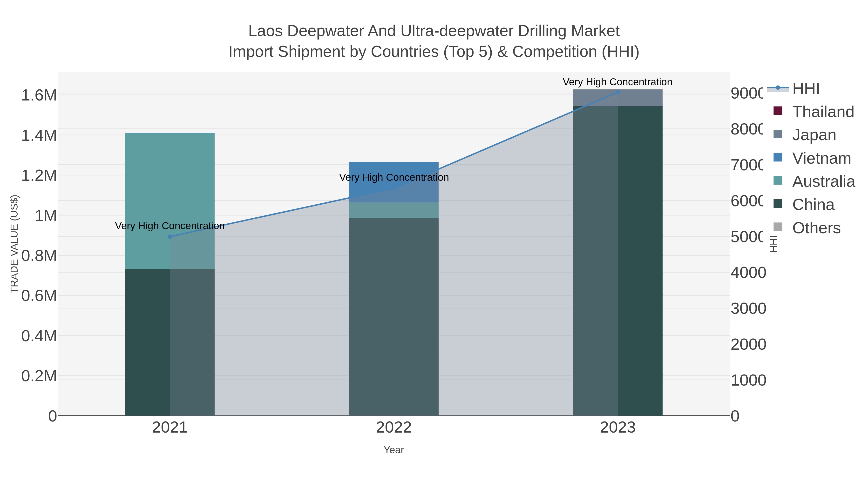Click the HHI line marker icon in legend

click(778, 88)
